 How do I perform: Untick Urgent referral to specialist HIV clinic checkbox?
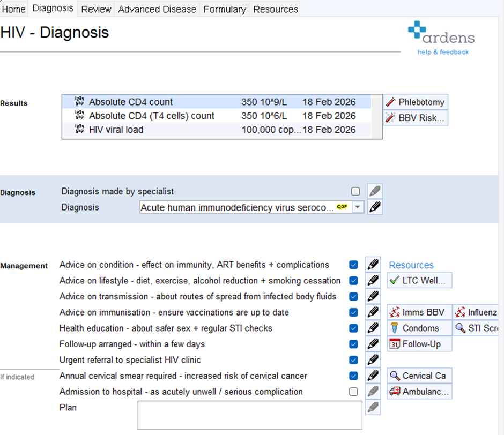353,360
